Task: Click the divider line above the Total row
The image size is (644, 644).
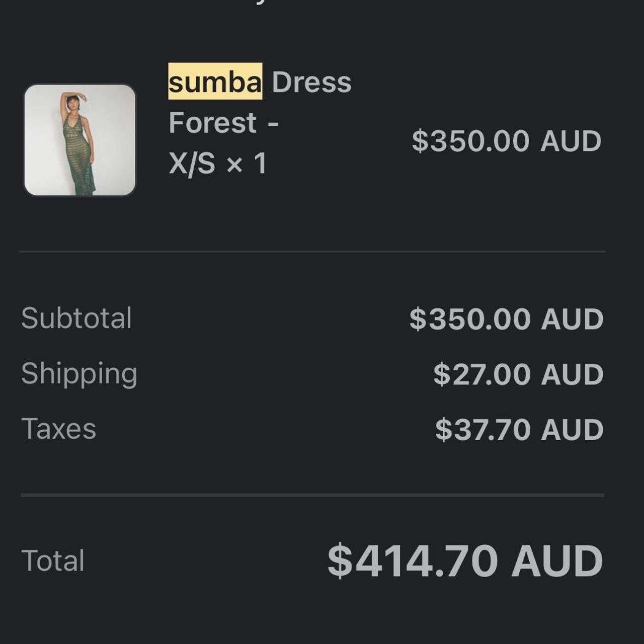Action: [312, 495]
